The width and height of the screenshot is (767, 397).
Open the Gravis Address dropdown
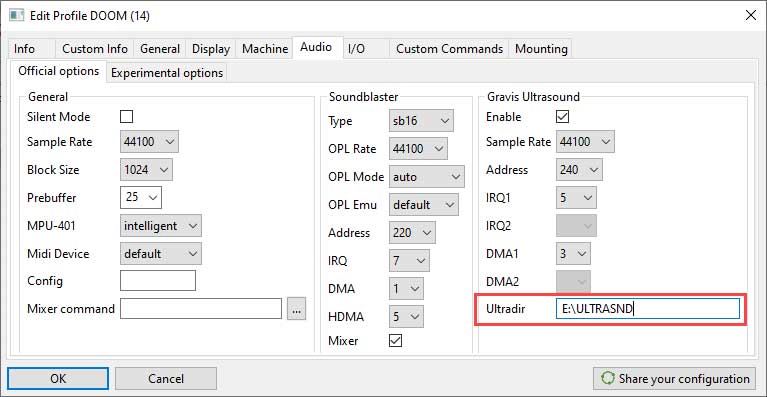580,170
